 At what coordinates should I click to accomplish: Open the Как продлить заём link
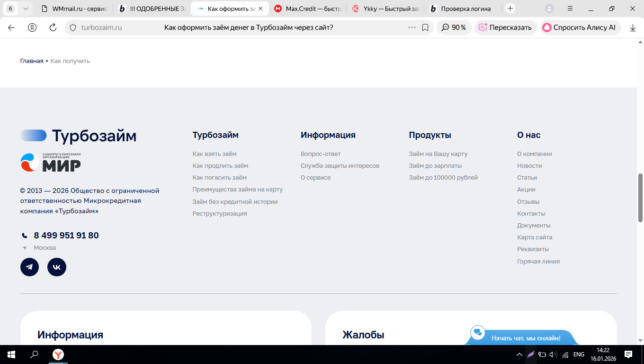point(220,165)
